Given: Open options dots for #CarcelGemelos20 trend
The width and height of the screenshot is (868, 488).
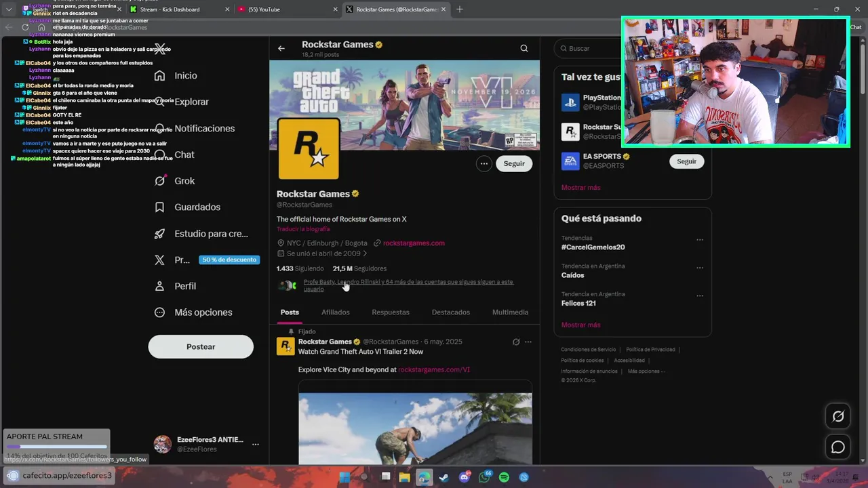Looking at the screenshot, I should tap(700, 240).
